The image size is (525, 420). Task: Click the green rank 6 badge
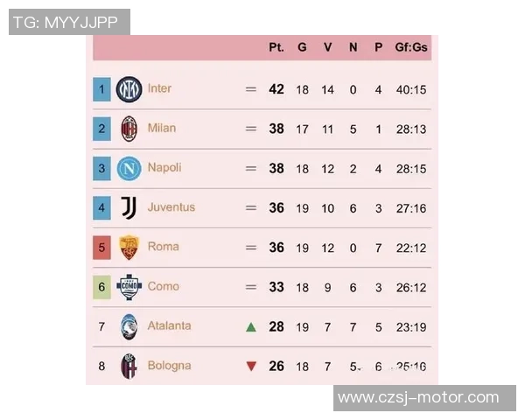coord(101,287)
